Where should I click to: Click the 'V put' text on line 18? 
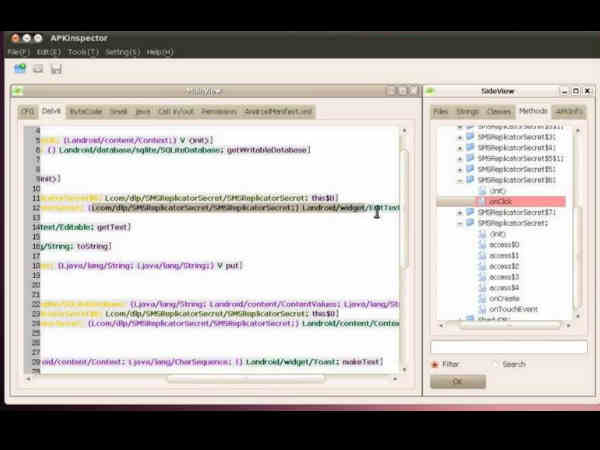point(228,266)
